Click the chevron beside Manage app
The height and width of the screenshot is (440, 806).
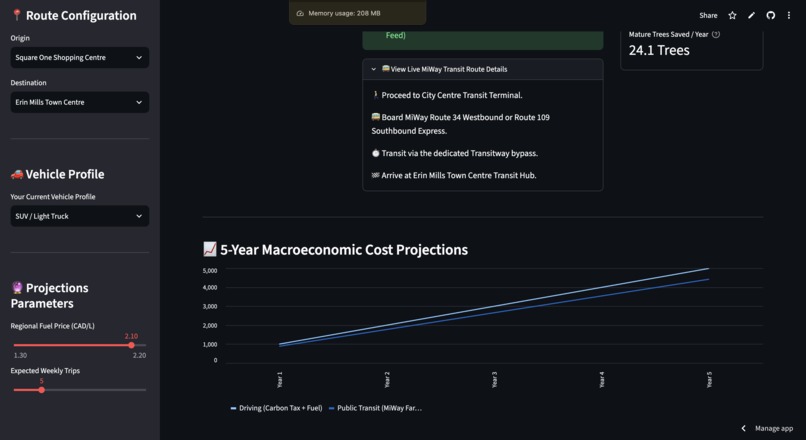pyautogui.click(x=743, y=428)
